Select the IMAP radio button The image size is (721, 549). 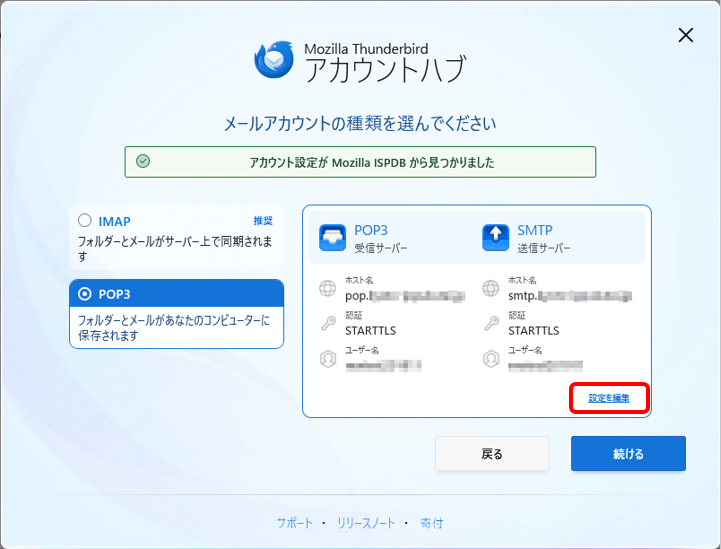click(x=85, y=221)
